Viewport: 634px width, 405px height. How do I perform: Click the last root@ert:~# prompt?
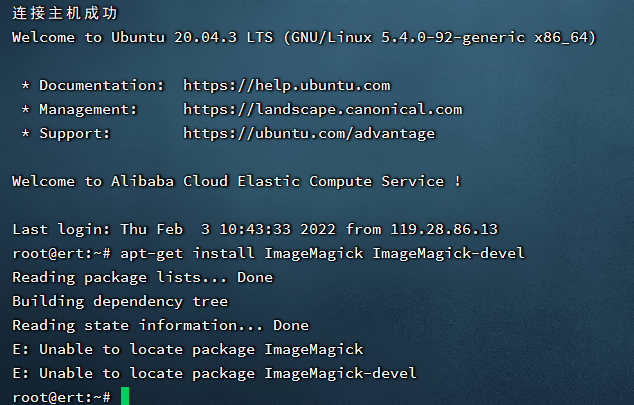click(61, 397)
